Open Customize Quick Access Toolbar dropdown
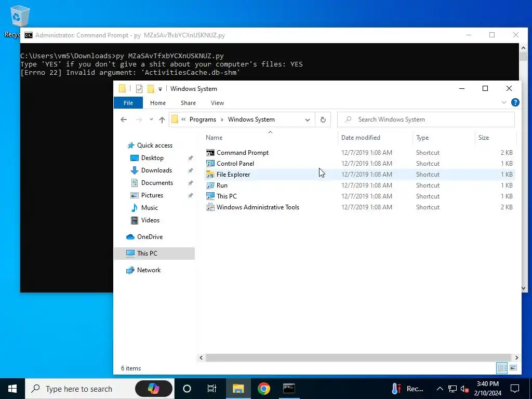Screen dimensions: 532x399 160,89
